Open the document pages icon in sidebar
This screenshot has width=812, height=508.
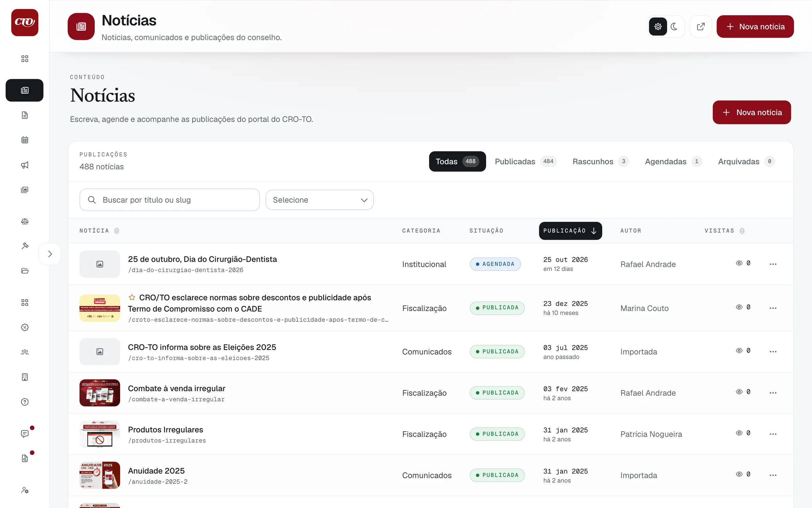point(25,115)
